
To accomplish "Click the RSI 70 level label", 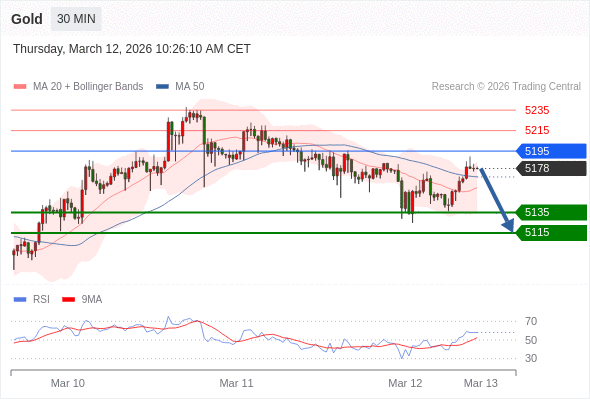I will click(x=531, y=321).
